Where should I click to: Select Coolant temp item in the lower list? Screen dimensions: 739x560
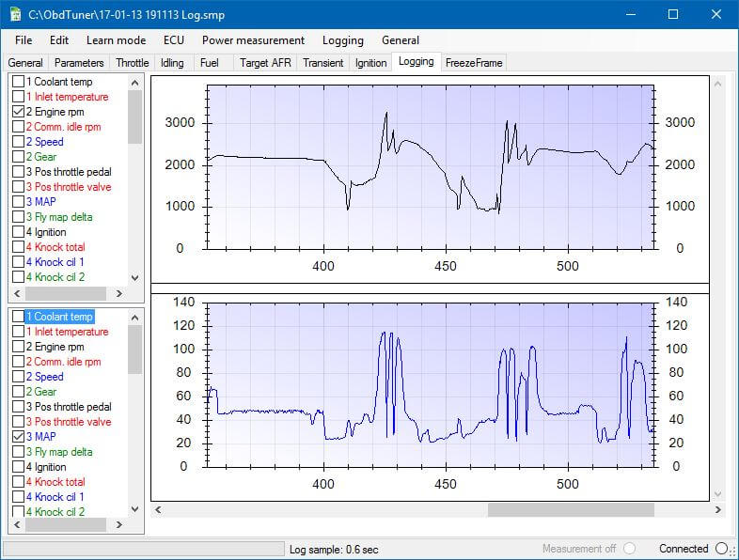(59, 317)
